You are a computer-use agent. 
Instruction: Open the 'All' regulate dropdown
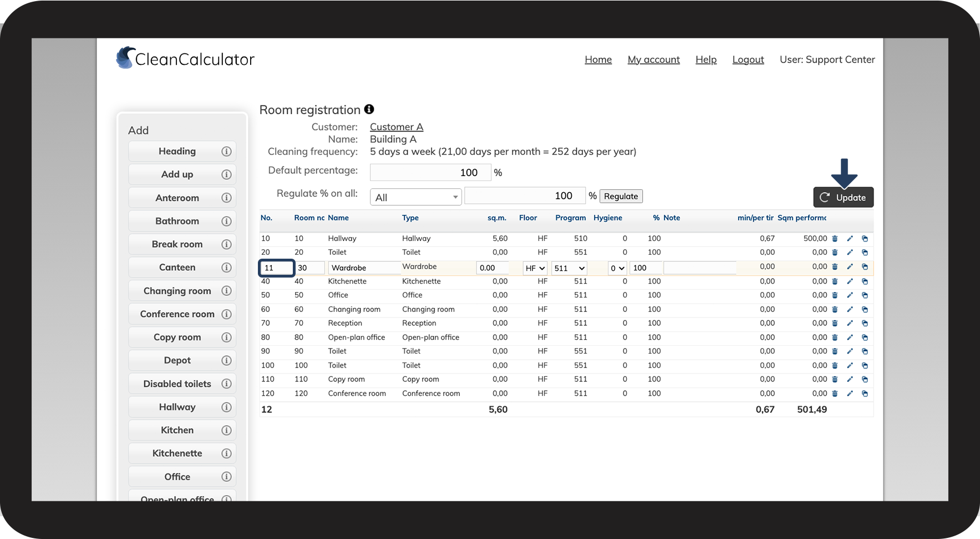coord(415,197)
